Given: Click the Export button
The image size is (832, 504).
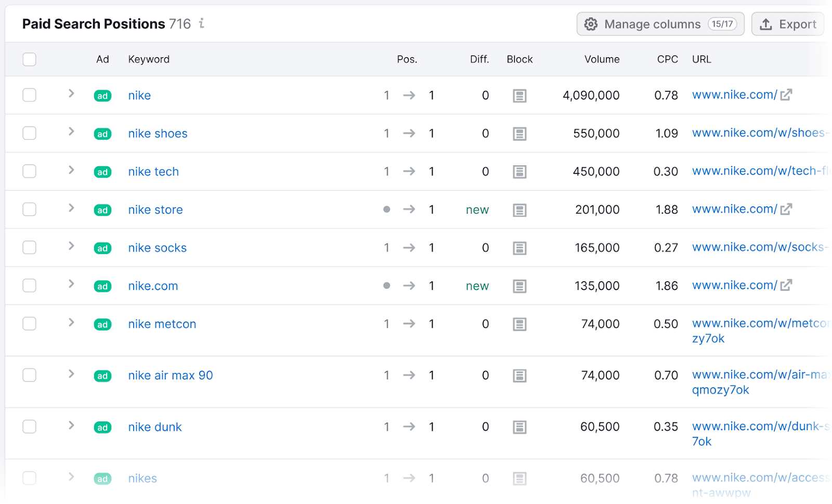Looking at the screenshot, I should (x=787, y=24).
